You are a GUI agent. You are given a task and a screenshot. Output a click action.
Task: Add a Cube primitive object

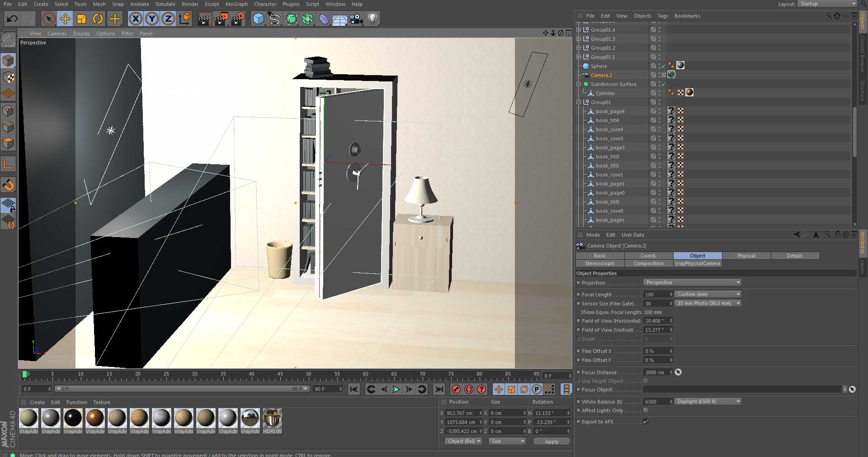click(x=258, y=19)
